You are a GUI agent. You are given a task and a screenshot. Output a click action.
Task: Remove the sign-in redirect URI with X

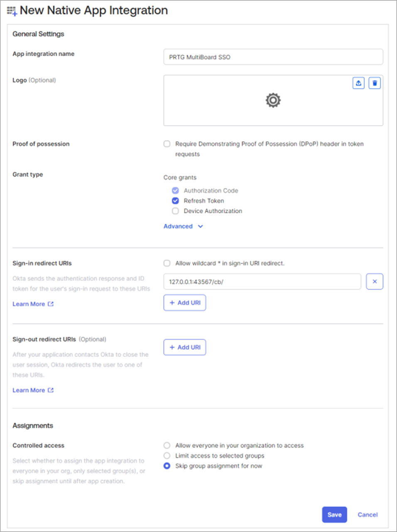pos(375,281)
